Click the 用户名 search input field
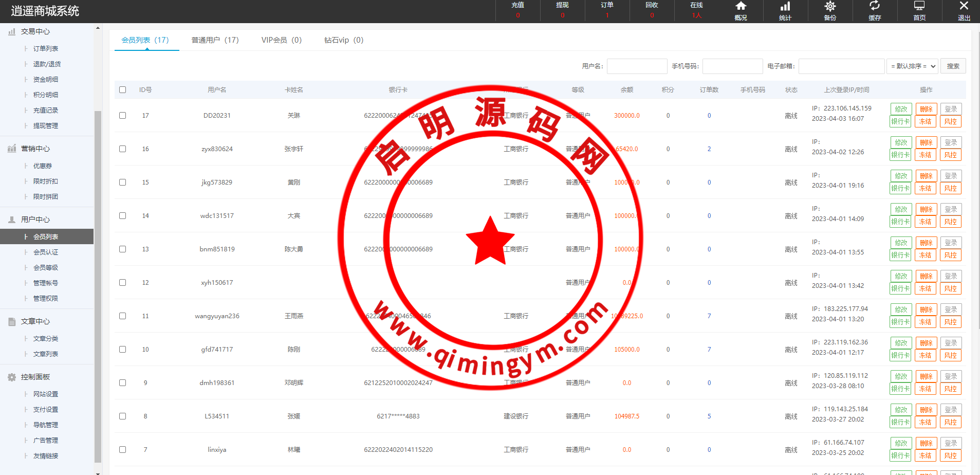980x475 pixels. 637,66
